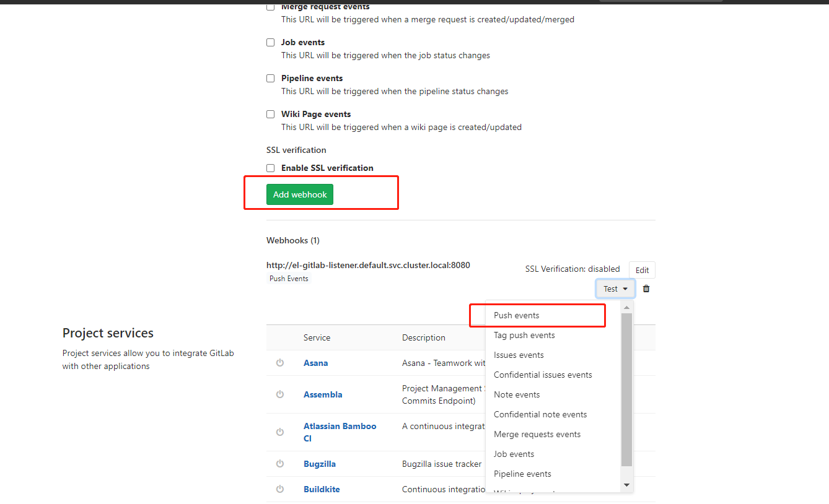The image size is (829, 504).
Task: Toggle Enable SSL verification checkbox
Action: [270, 168]
